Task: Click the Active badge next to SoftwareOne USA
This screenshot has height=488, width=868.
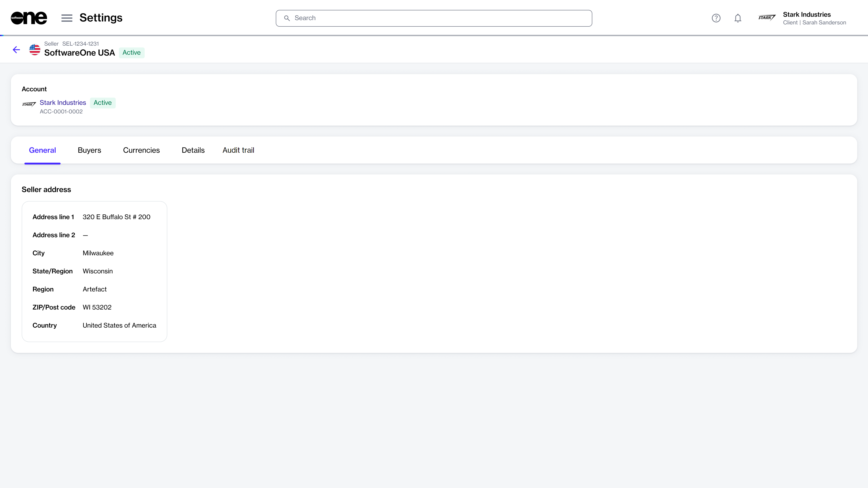Action: click(x=131, y=53)
